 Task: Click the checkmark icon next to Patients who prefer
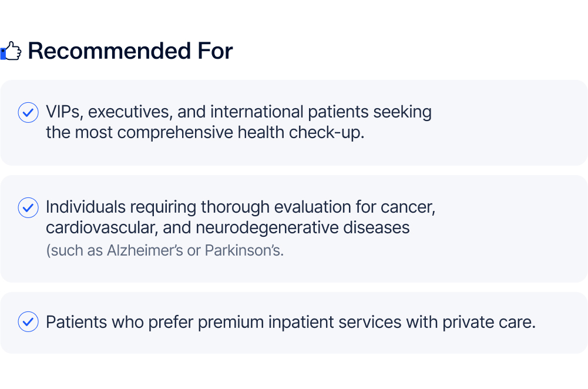28,322
